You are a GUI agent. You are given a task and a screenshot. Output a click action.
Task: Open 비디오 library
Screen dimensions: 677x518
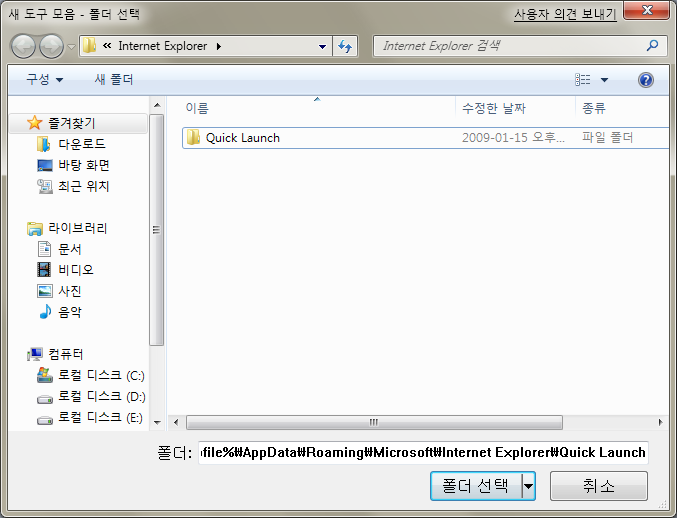(76, 270)
